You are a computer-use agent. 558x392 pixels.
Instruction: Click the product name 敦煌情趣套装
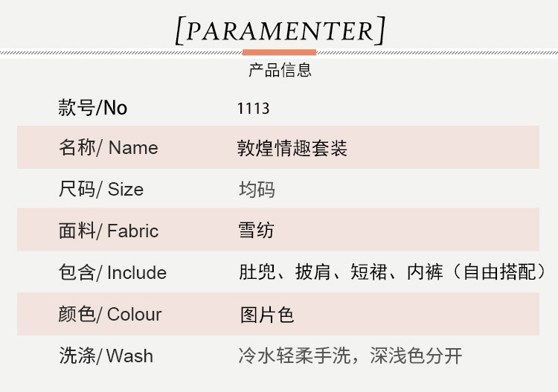click(x=292, y=147)
